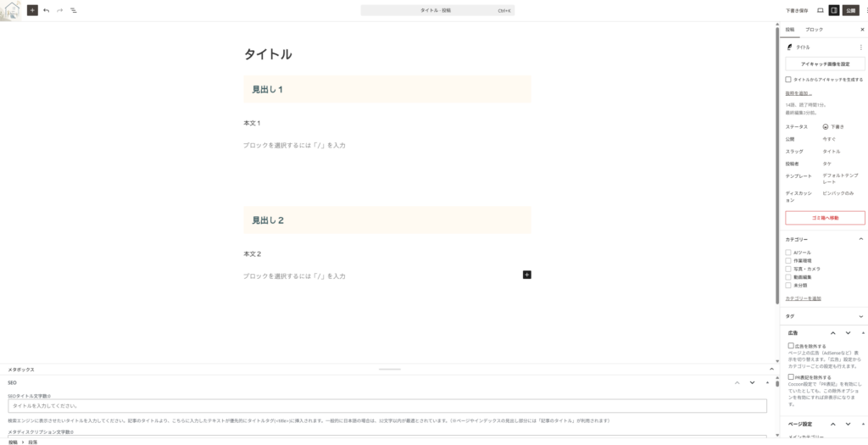This screenshot has width=868, height=445.
Task: Enable 広告を除外する checkbox
Action: [791, 345]
